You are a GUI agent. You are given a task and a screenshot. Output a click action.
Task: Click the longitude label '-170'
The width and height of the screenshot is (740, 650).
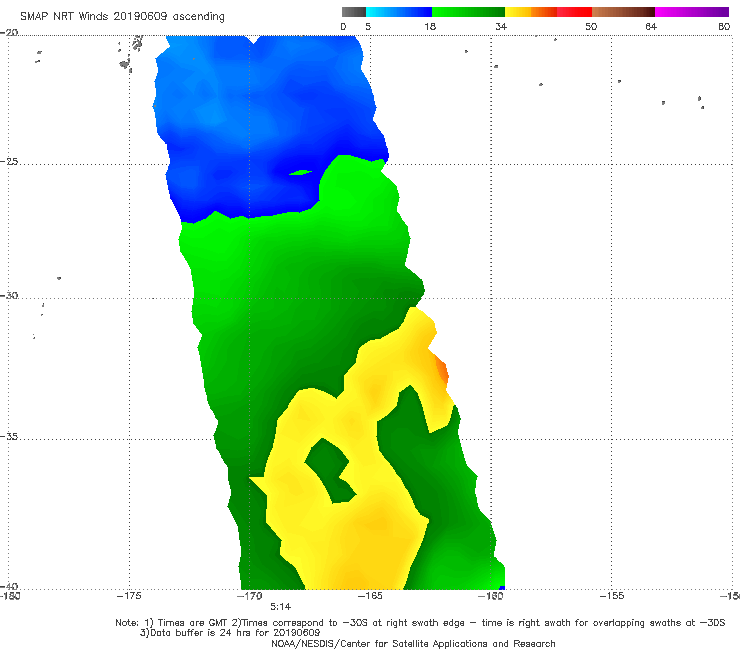pos(249,596)
